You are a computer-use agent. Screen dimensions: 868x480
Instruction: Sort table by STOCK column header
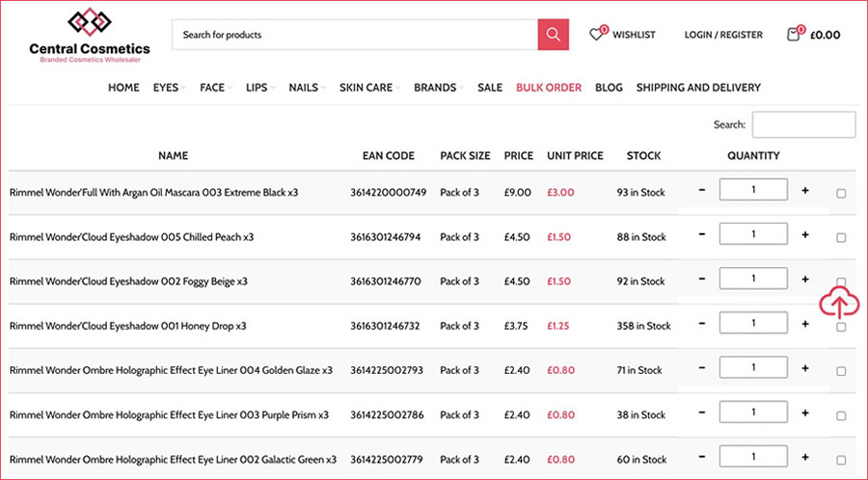coord(643,156)
